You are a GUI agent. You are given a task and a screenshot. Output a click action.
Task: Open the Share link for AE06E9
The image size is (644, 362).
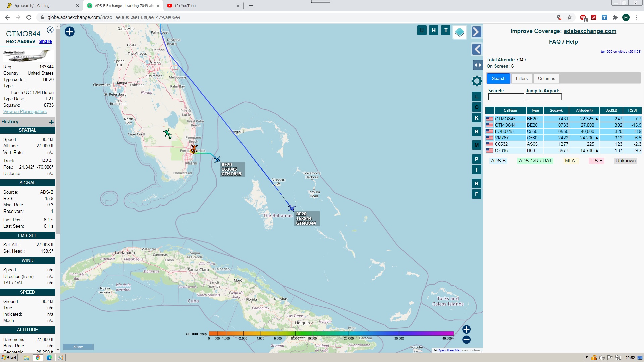(x=45, y=41)
